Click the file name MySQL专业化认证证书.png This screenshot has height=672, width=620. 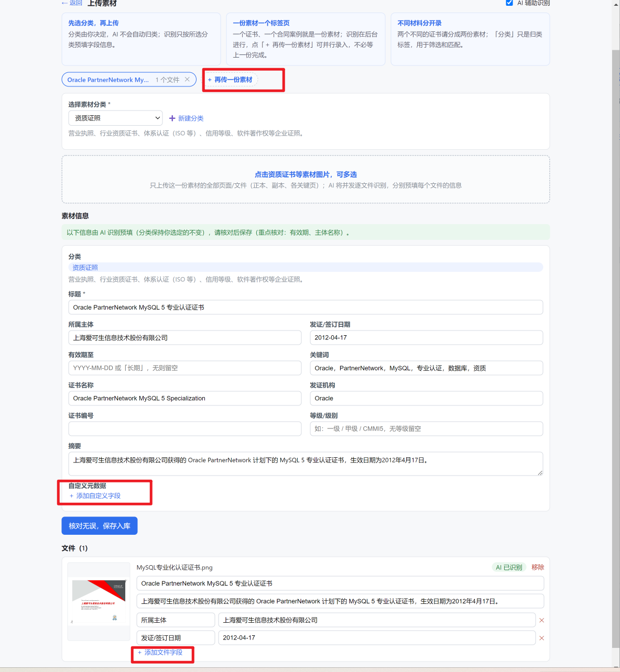point(175,567)
